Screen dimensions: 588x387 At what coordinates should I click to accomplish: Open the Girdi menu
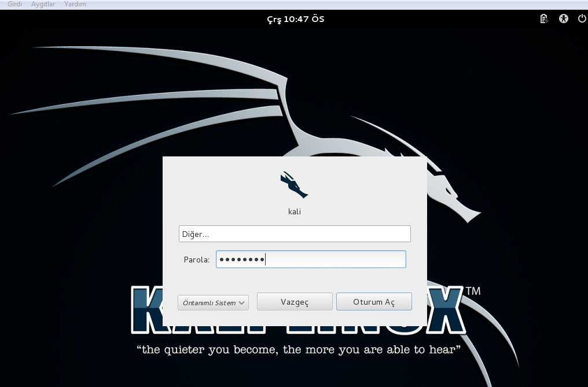tap(14, 4)
